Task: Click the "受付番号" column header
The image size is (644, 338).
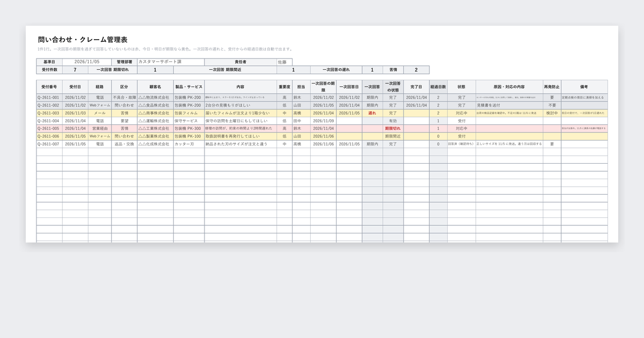Action: pos(49,86)
